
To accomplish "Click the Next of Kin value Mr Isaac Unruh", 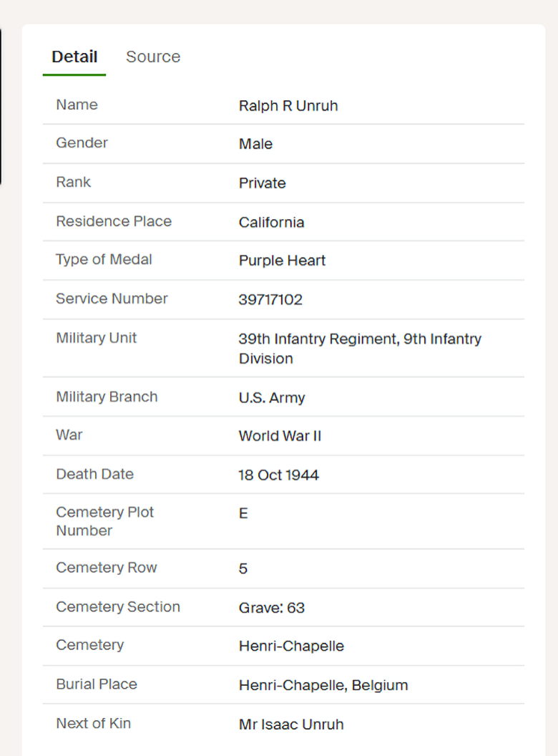I will pos(290,724).
